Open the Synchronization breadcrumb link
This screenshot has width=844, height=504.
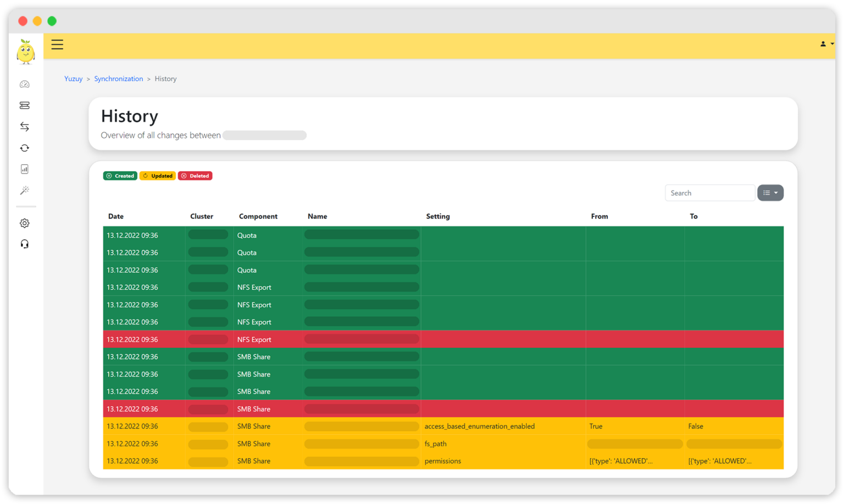pyautogui.click(x=119, y=79)
